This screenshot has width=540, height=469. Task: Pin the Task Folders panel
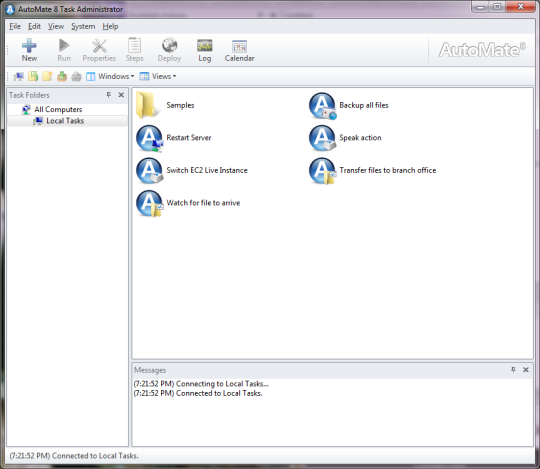109,95
